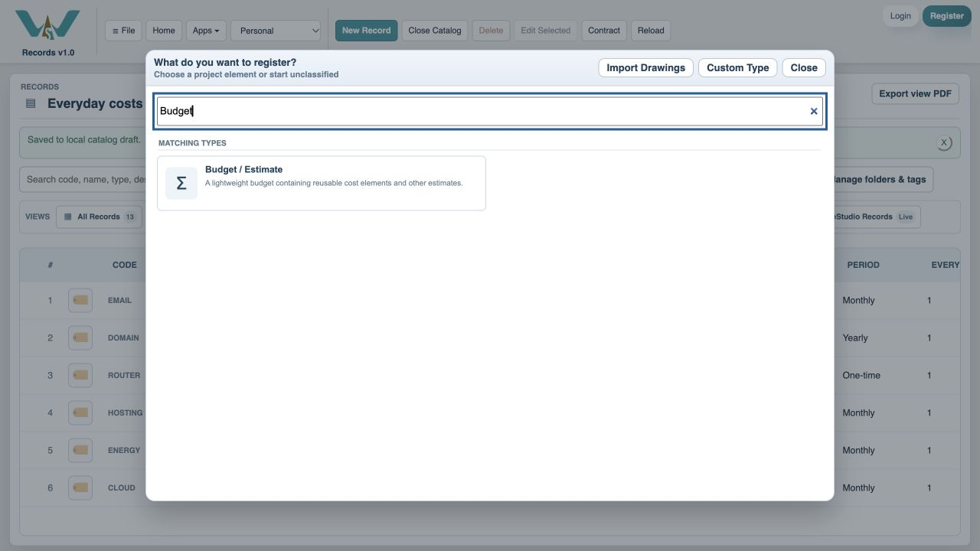Select the Budget / Estimate sigma icon
The image size is (980, 551).
(181, 183)
